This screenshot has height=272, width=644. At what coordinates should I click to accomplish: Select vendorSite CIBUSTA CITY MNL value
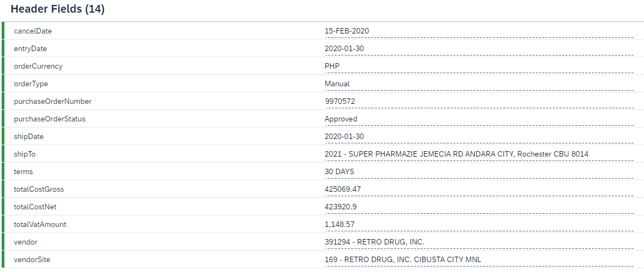coord(479,260)
